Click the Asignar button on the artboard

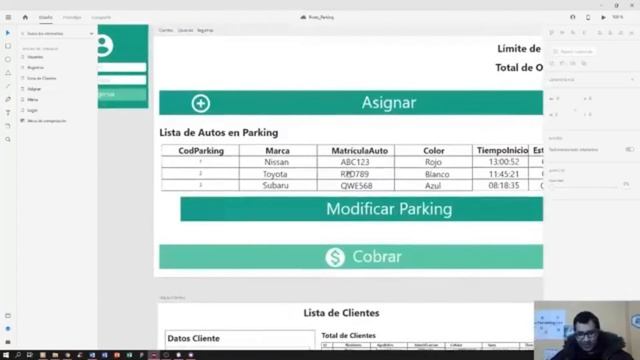coord(351,103)
